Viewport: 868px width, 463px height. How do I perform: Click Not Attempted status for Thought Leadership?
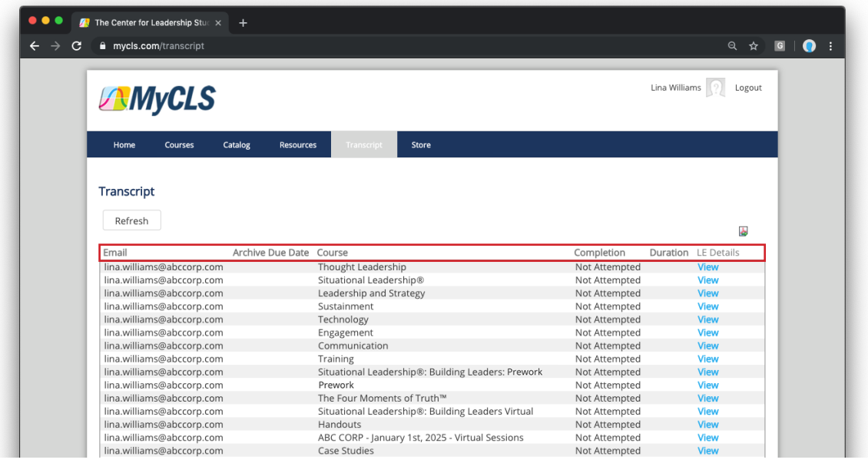click(608, 267)
